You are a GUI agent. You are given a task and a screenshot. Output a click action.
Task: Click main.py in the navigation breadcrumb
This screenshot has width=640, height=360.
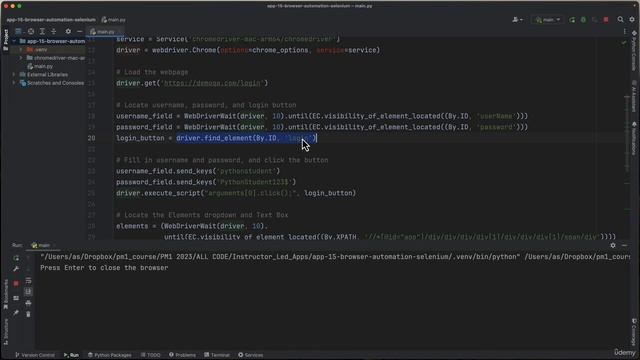click(114, 20)
